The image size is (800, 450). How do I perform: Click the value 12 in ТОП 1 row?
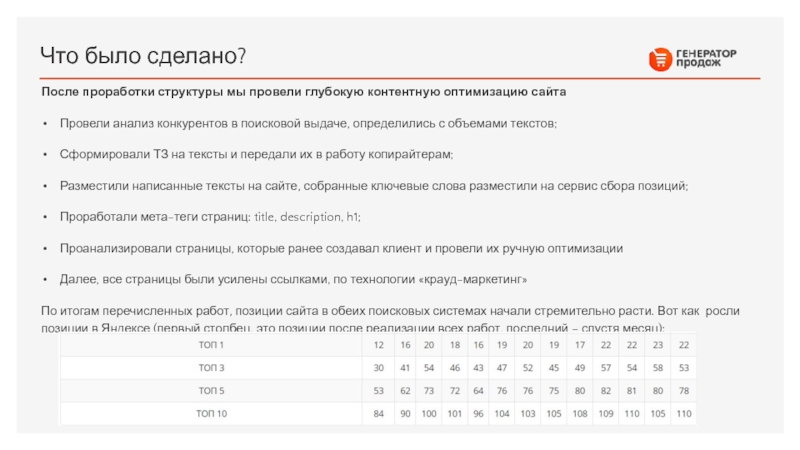point(378,345)
